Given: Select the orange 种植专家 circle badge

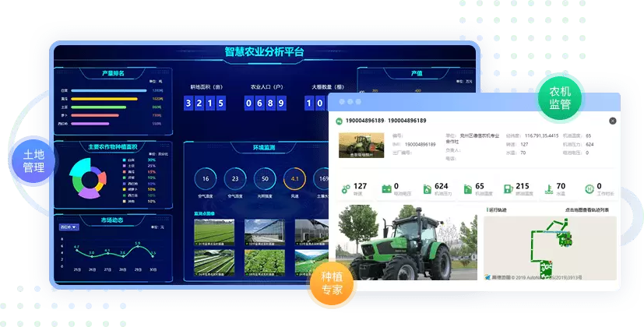Looking at the screenshot, I should [x=337, y=283].
